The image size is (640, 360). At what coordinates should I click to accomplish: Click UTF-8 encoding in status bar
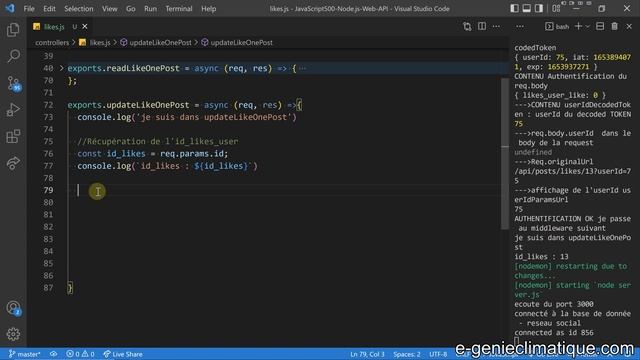tap(438, 354)
